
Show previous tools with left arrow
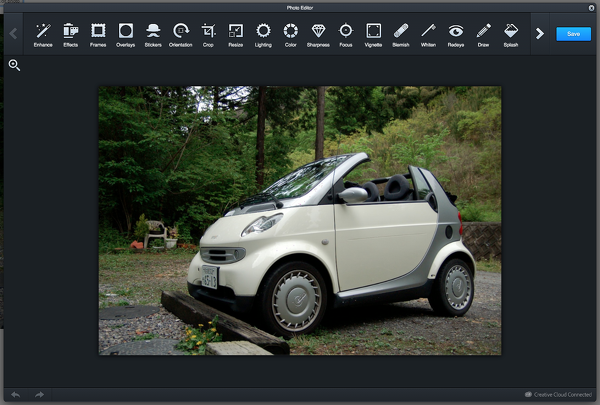point(13,34)
